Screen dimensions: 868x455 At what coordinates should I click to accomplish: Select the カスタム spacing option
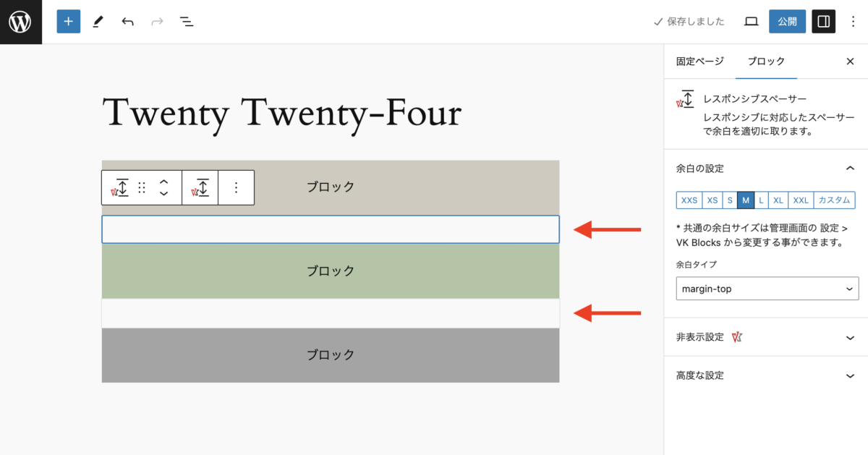point(832,200)
